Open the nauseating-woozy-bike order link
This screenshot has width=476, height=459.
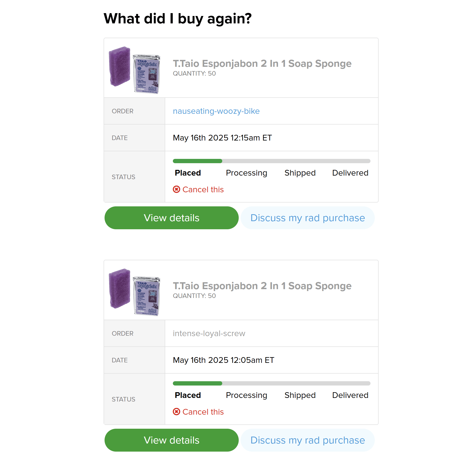click(216, 111)
